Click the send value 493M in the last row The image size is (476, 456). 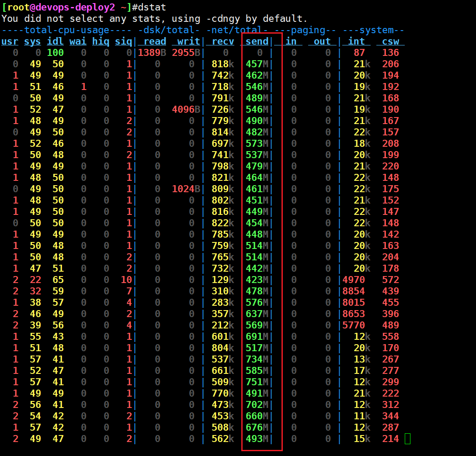coord(257,439)
